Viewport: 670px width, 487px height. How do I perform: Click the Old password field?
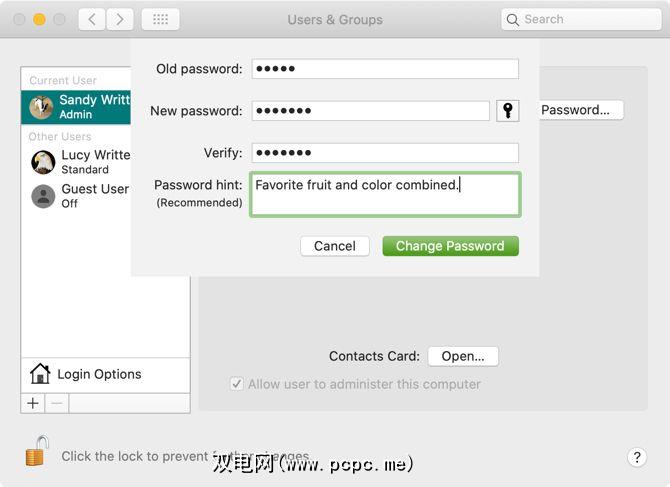click(385, 69)
